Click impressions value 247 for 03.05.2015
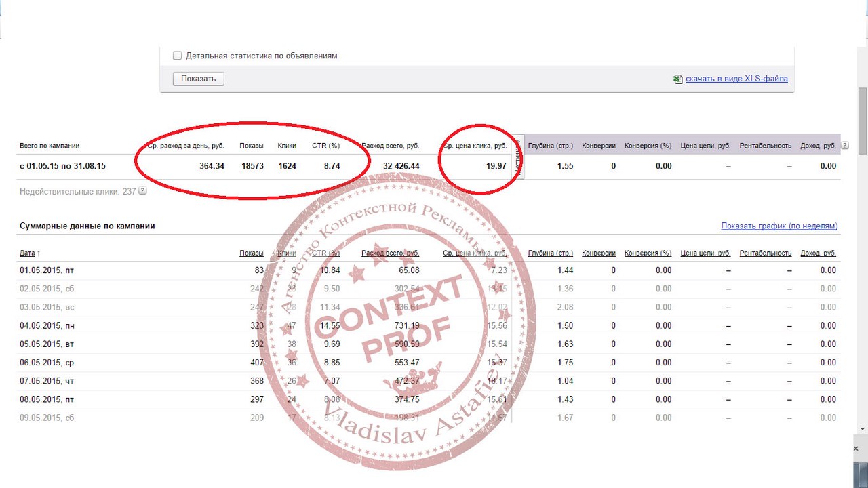Image resolution: width=868 pixels, height=488 pixels. [257, 307]
